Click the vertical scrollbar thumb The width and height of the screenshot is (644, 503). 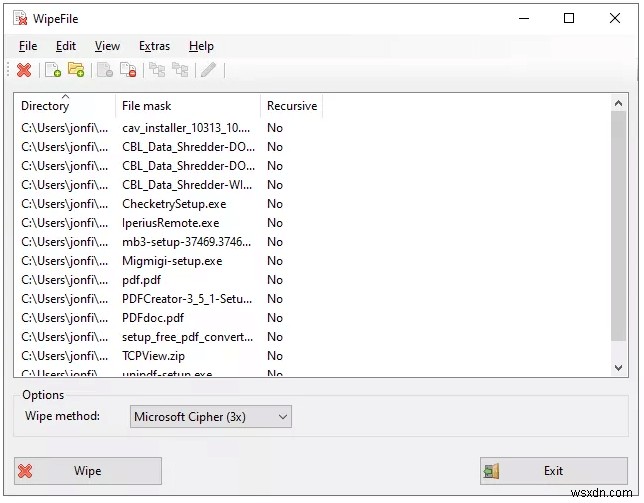(619, 226)
